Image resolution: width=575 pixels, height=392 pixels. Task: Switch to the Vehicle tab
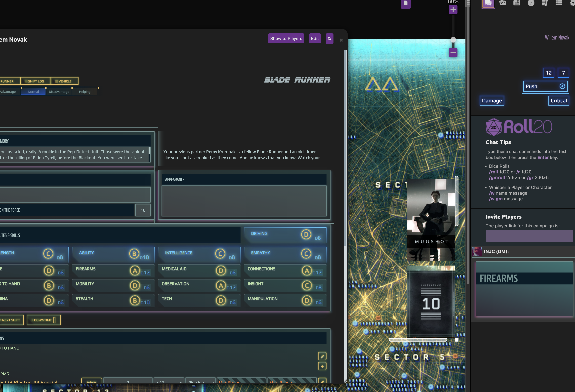(65, 81)
